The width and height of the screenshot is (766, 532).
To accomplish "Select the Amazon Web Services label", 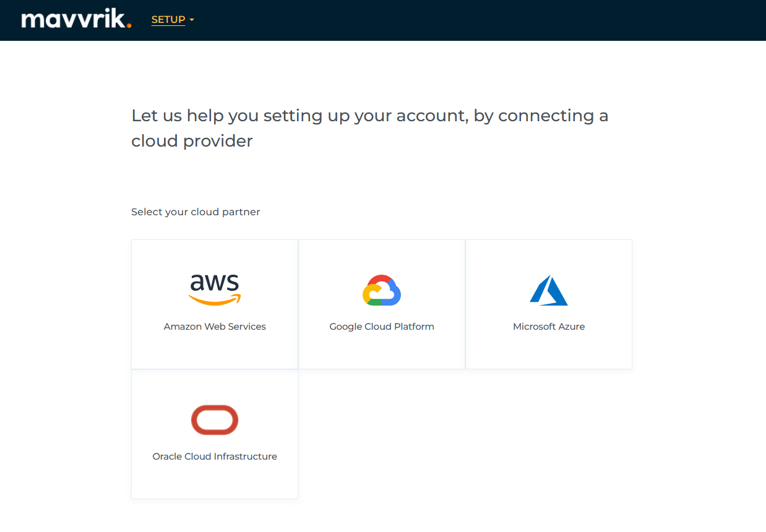I will click(x=215, y=327).
